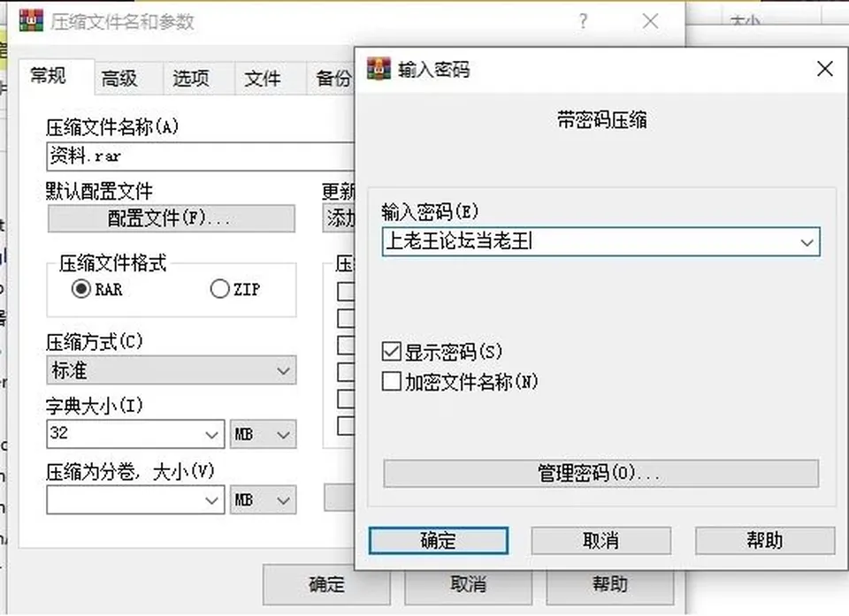Expand the 字典大小 value dropdown
849x616 pixels.
click(x=211, y=435)
